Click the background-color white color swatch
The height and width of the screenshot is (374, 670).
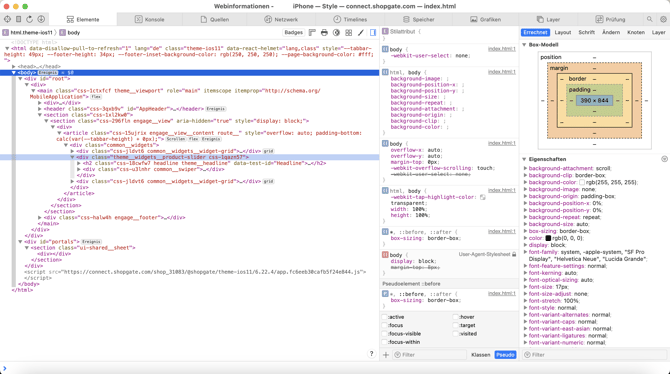(582, 183)
